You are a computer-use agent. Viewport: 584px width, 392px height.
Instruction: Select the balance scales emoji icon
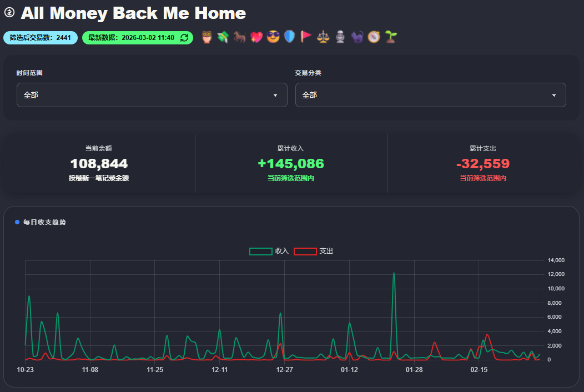pyautogui.click(x=323, y=37)
